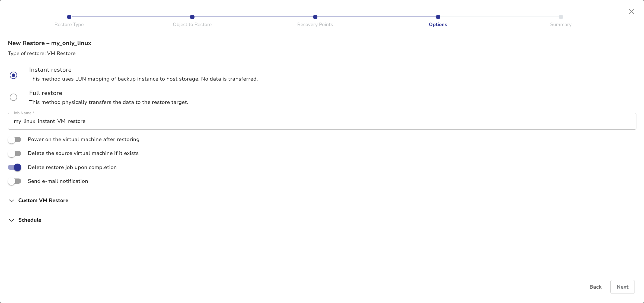Expand the Schedule section chevron
644x303 pixels.
[11, 220]
